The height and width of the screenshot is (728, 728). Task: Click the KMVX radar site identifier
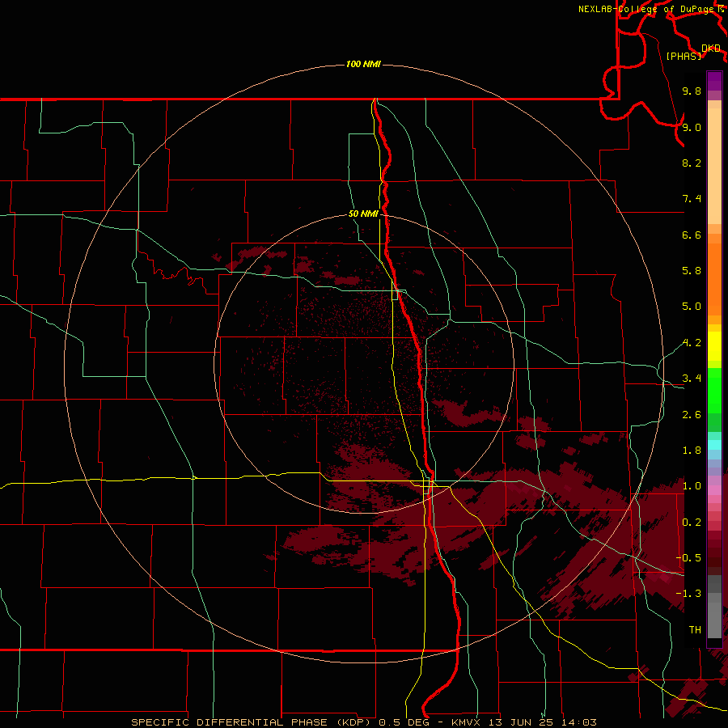[x=466, y=722]
